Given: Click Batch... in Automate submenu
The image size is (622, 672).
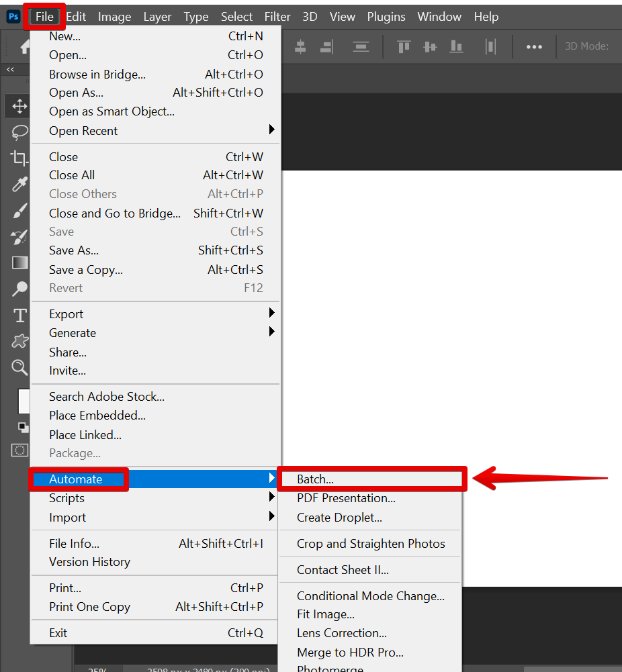Looking at the screenshot, I should tap(315, 479).
